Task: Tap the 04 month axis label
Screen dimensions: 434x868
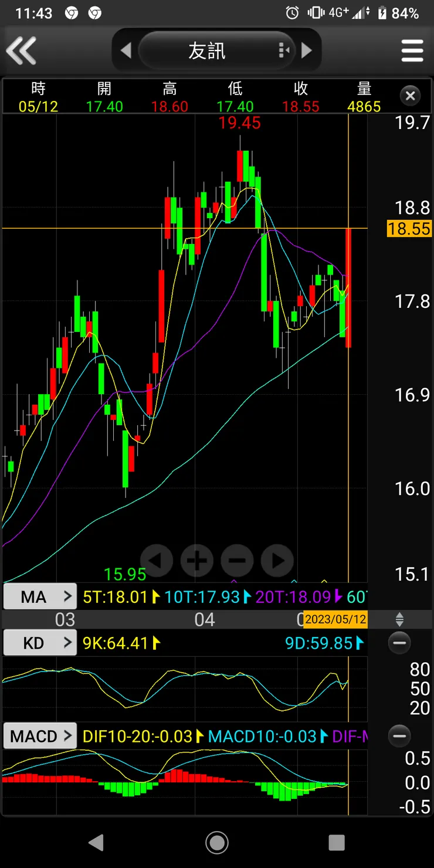Action: (x=205, y=619)
